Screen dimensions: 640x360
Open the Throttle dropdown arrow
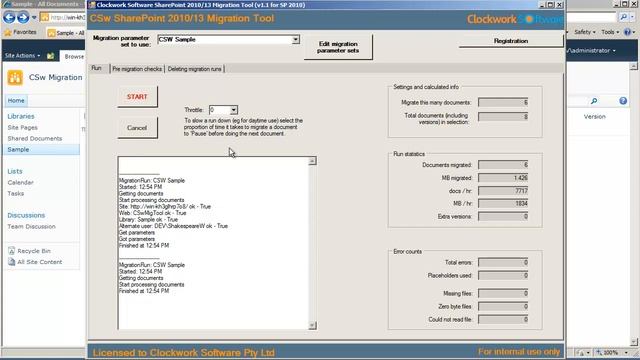[x=233, y=110]
